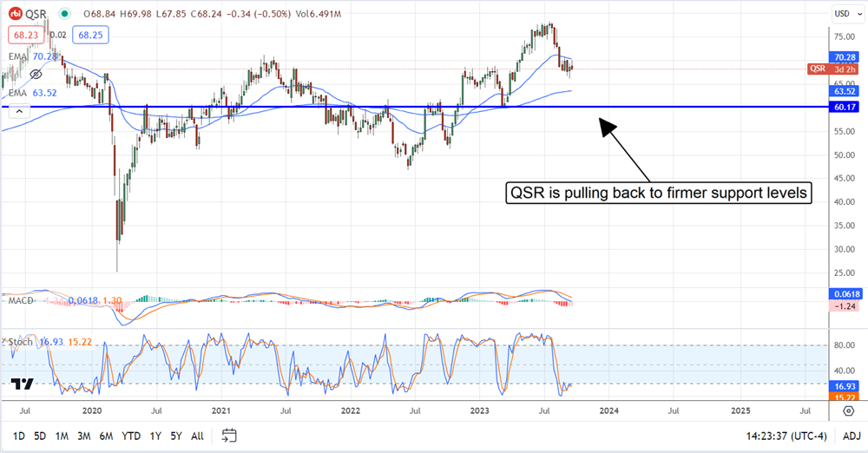This screenshot has height=453, width=868.
Task: Select the All time range
Action: click(198, 435)
